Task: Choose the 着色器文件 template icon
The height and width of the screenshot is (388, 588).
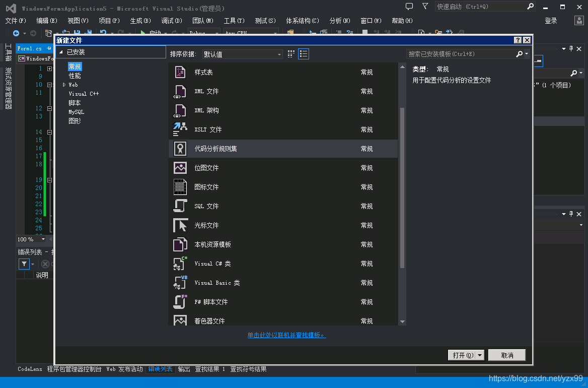Action: [x=180, y=320]
